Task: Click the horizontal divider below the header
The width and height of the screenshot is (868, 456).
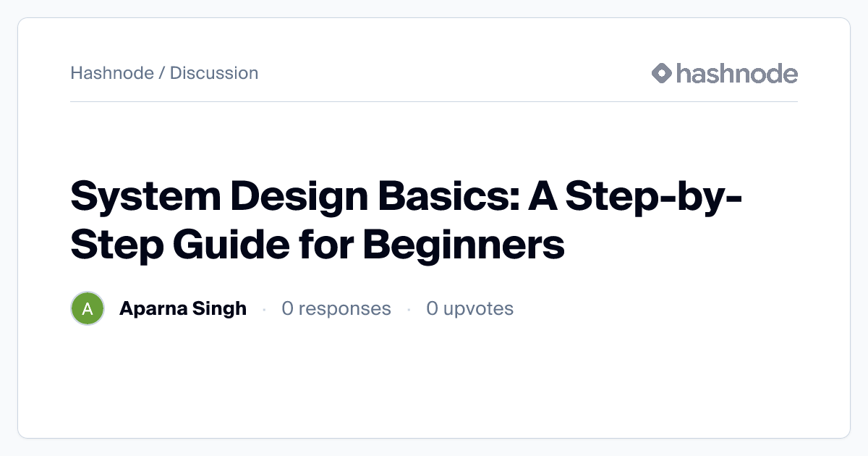Action: point(434,102)
